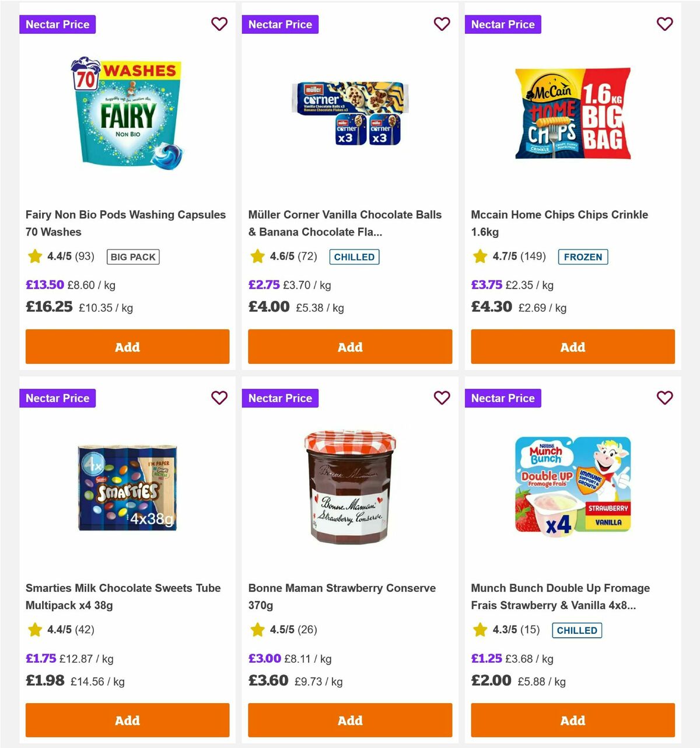Click the star rating icon for Fairy pods

pyautogui.click(x=34, y=256)
